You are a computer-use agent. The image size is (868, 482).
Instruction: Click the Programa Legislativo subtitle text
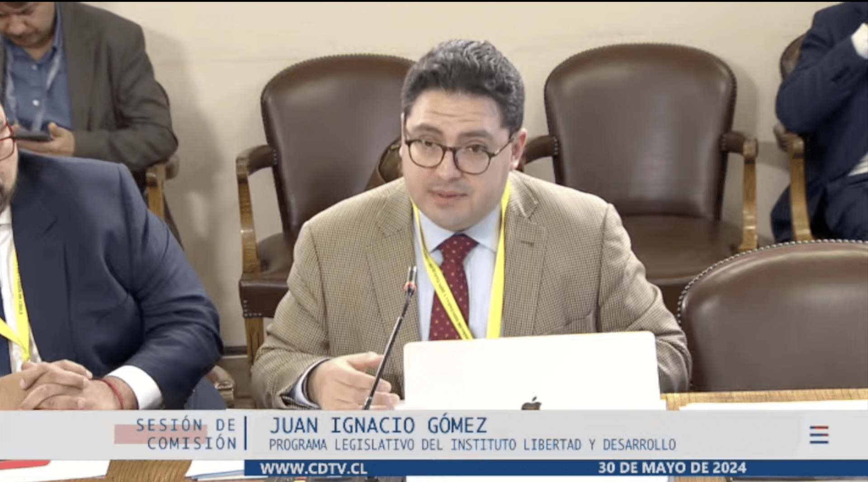[x=472, y=445]
